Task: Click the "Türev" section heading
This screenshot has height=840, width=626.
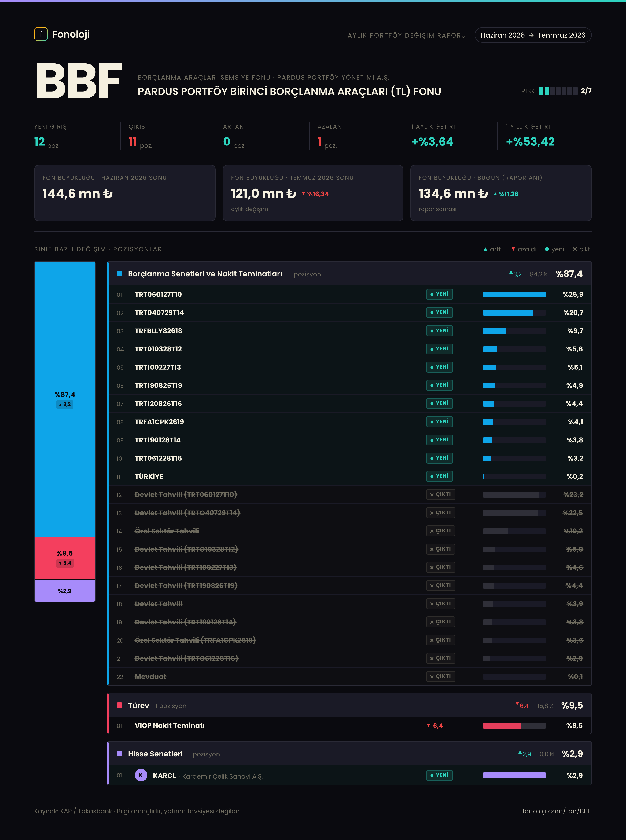Action: pyautogui.click(x=139, y=706)
